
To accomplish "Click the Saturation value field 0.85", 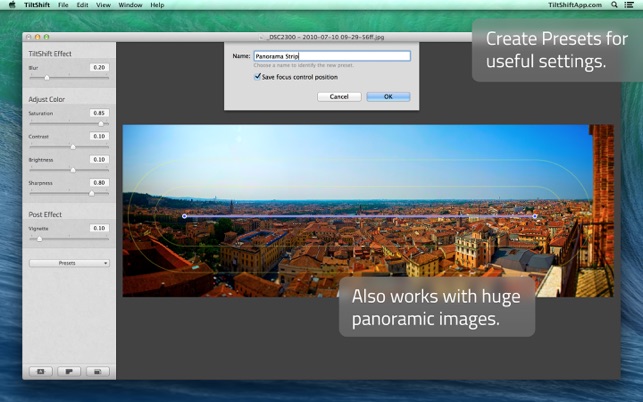I will tap(99, 113).
